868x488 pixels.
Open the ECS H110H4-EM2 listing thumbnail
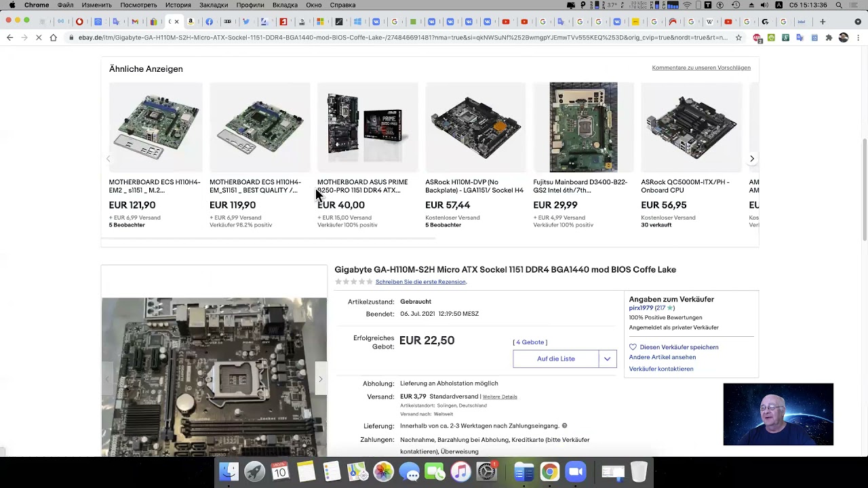155,127
